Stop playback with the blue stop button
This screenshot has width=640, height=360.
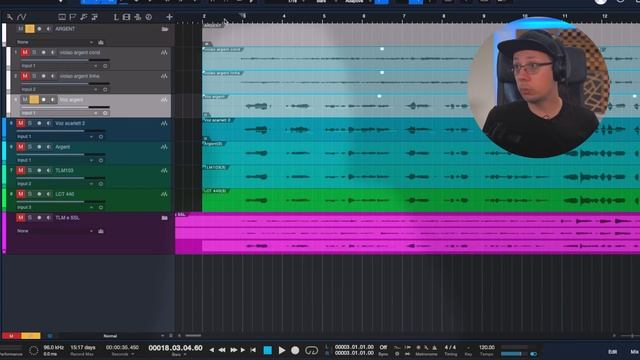click(x=268, y=350)
